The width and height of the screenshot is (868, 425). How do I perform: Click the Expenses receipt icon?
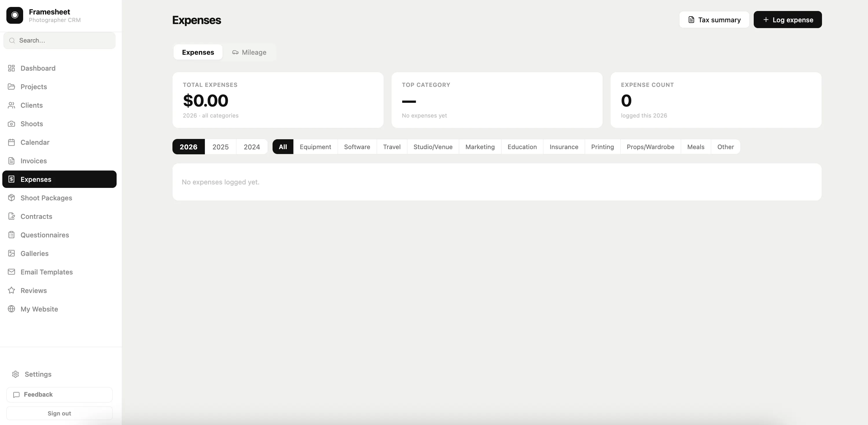pos(12,179)
